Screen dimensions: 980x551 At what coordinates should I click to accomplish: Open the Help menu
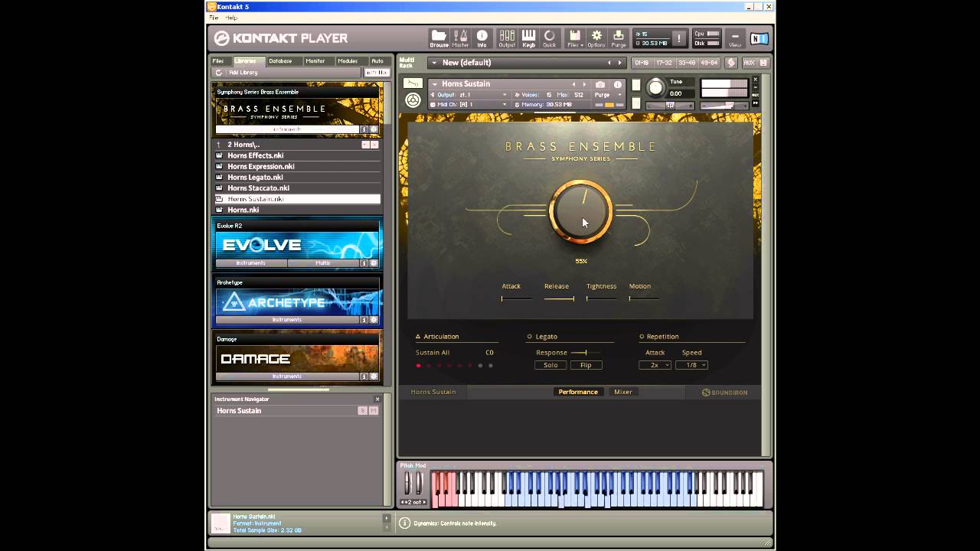(x=230, y=18)
